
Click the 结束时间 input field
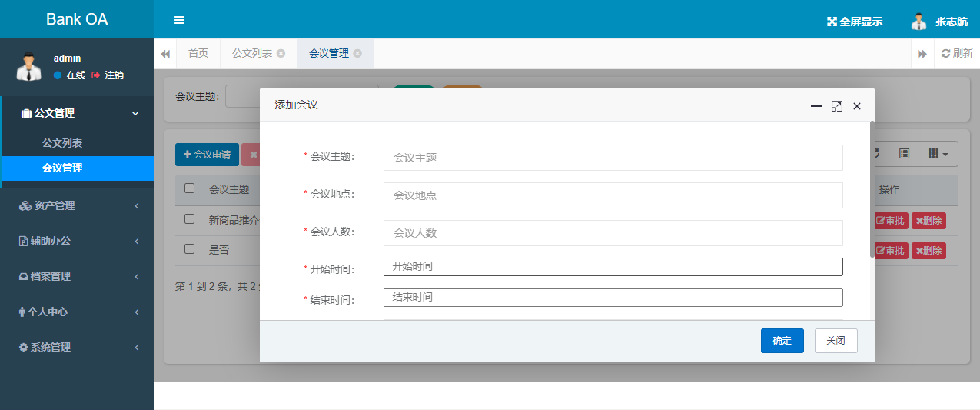(x=613, y=298)
